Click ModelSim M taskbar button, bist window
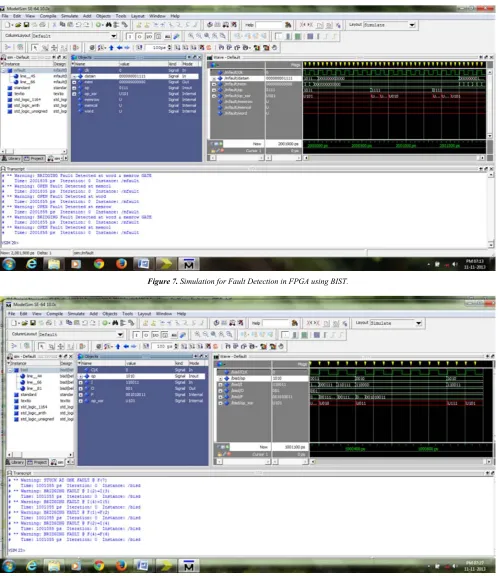This screenshot has width=498, height=576. [189, 566]
